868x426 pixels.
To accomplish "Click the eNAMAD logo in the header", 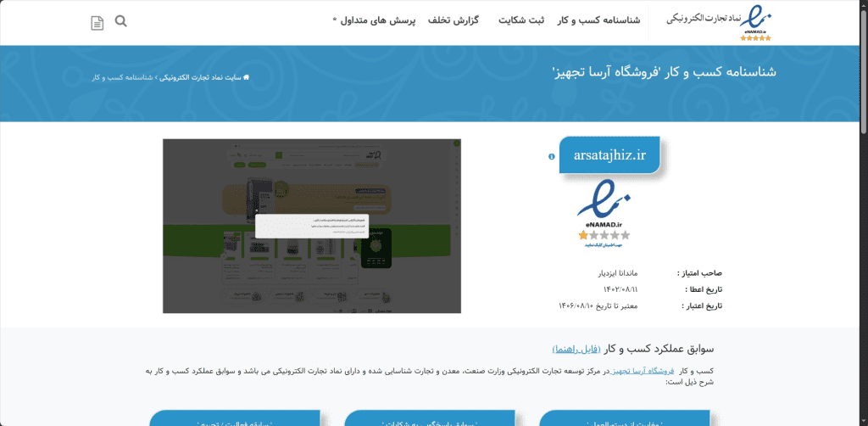I will (719, 23).
